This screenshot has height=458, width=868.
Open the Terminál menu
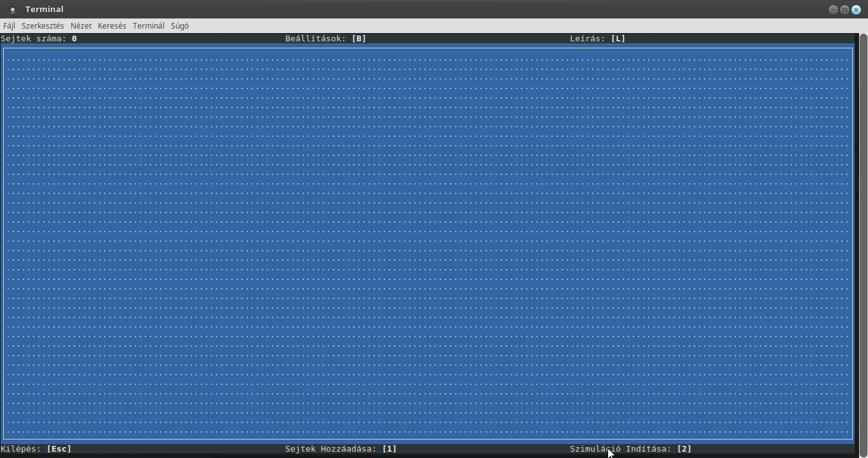click(x=148, y=26)
